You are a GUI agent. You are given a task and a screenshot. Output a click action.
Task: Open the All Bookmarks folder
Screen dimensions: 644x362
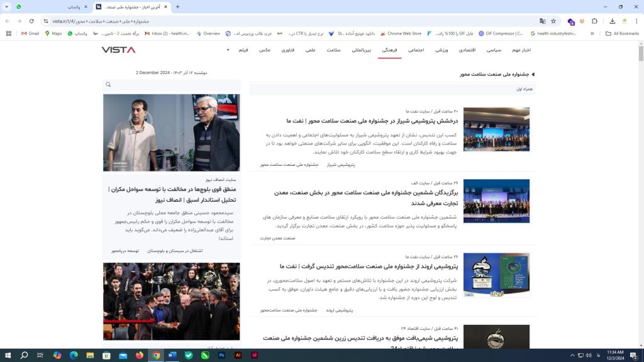click(x=622, y=33)
